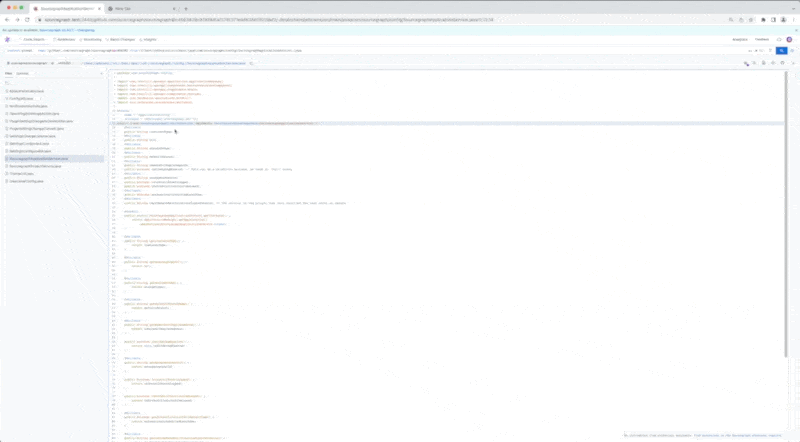Copy the file path icon after breadcrumbs
This screenshot has height=442, width=800.
pos(252,63)
